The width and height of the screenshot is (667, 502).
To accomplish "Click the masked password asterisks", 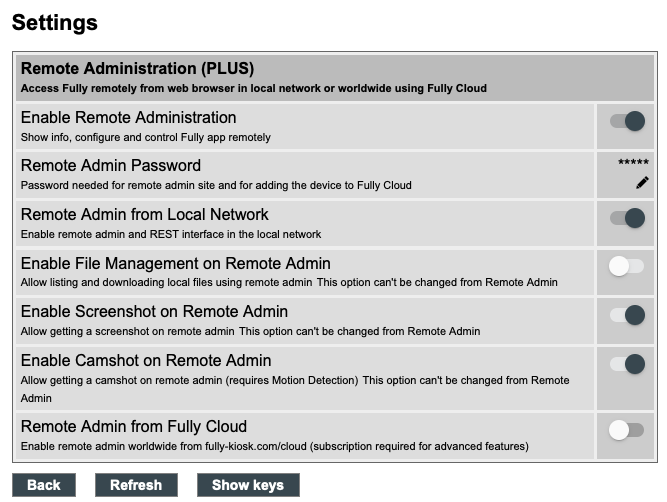I will click(x=634, y=162).
